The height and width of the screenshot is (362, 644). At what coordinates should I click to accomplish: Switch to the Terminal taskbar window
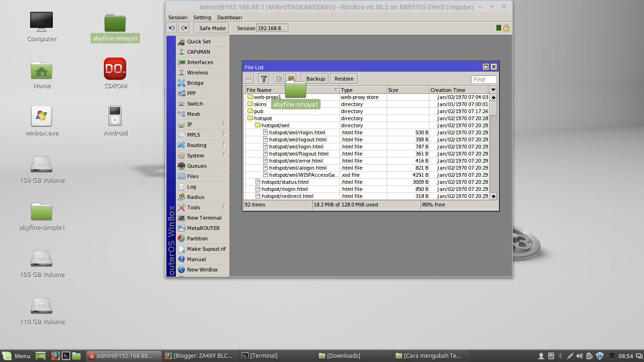[x=277, y=356]
